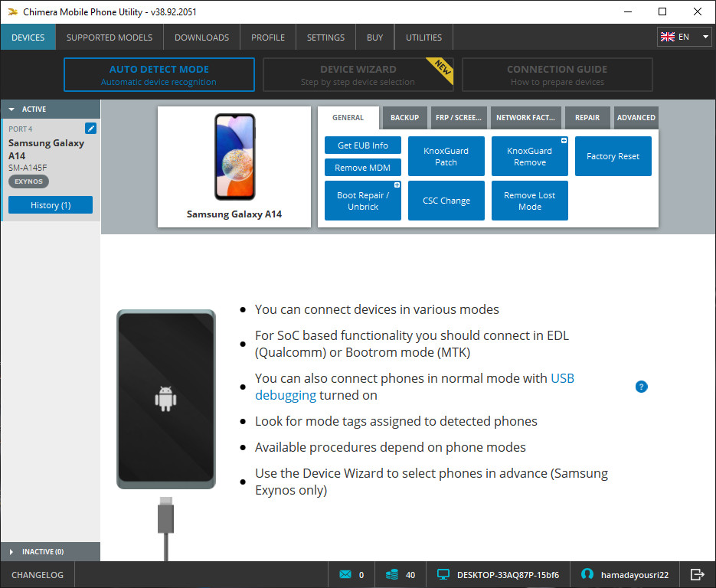Click the Samsung Galaxy A14 phone image
This screenshot has height=588, width=716.
tap(234, 157)
